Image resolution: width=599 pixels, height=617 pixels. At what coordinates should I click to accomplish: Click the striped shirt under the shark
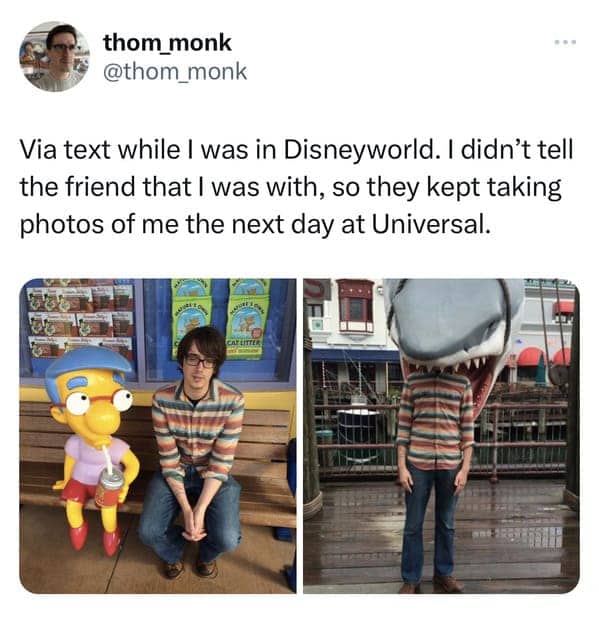coord(435,421)
